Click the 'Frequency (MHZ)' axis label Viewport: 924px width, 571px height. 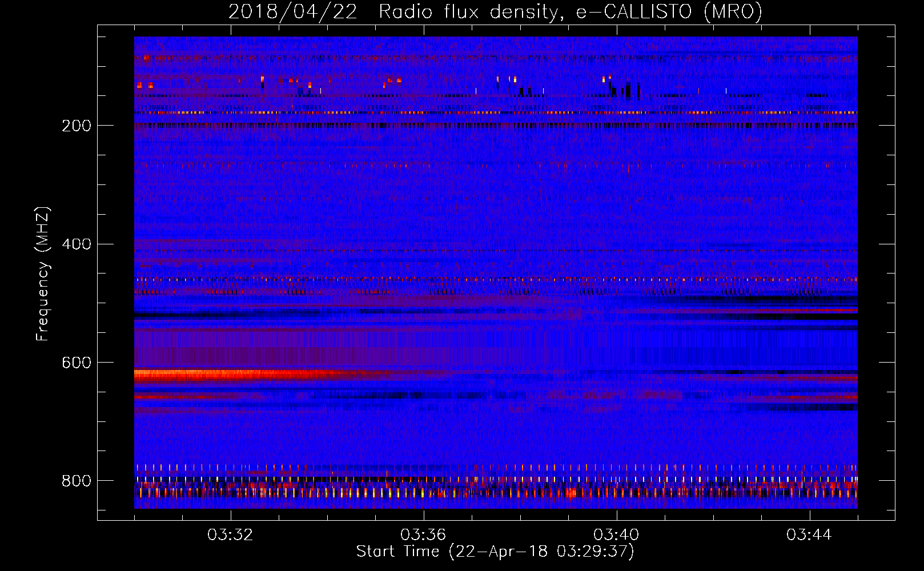43,274
